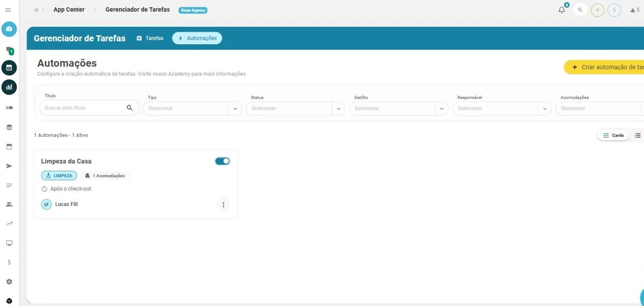644x306 pixels.
Task: Open the Responsável dropdown
Action: pos(502,108)
